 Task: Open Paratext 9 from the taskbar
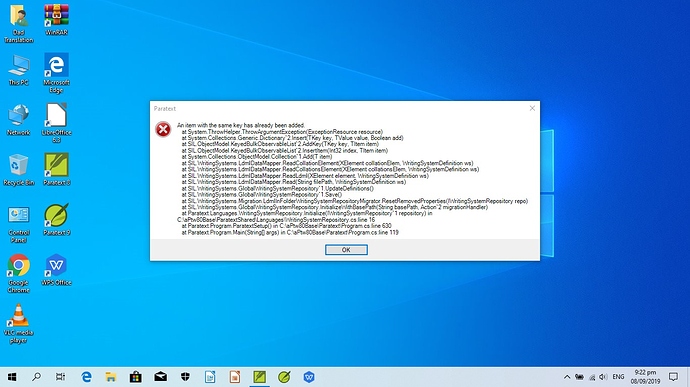coord(284,377)
